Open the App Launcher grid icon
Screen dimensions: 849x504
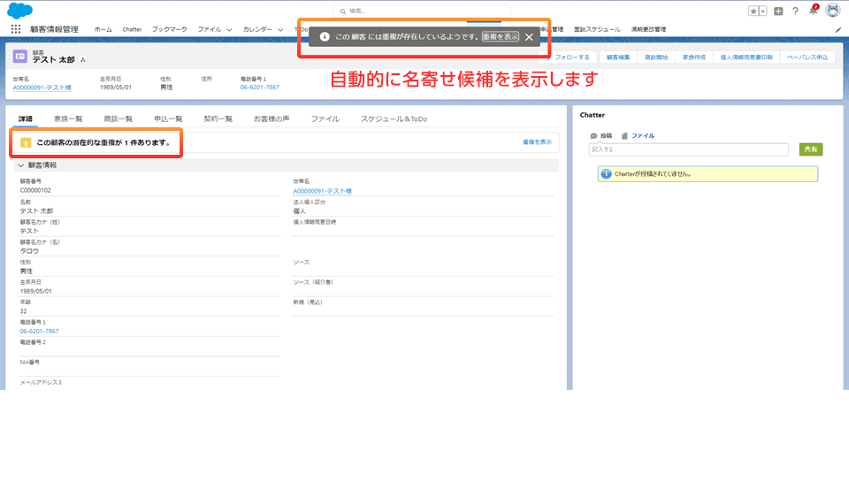click(16, 29)
